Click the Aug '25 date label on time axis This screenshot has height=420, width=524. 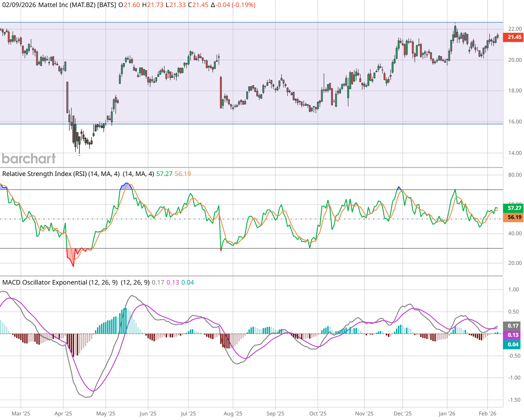pos(233,414)
